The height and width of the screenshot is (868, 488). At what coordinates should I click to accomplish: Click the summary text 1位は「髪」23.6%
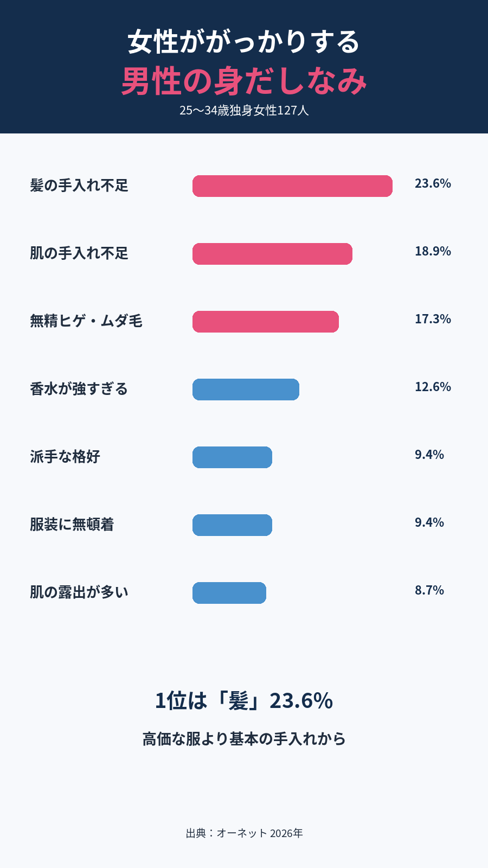pos(244,700)
